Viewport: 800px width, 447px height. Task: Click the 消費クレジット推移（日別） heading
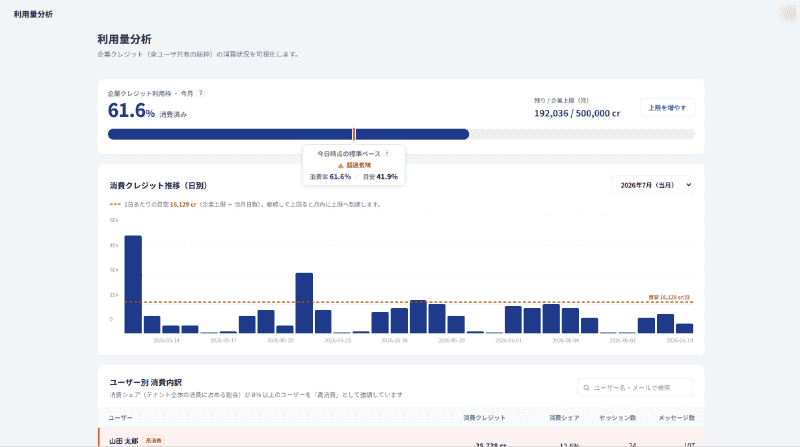(x=158, y=186)
